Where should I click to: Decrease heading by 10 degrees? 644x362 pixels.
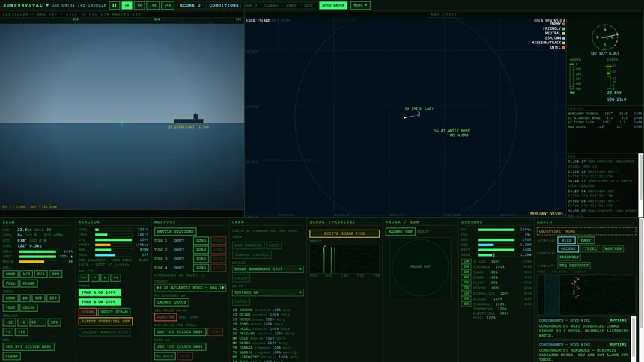click(9, 322)
